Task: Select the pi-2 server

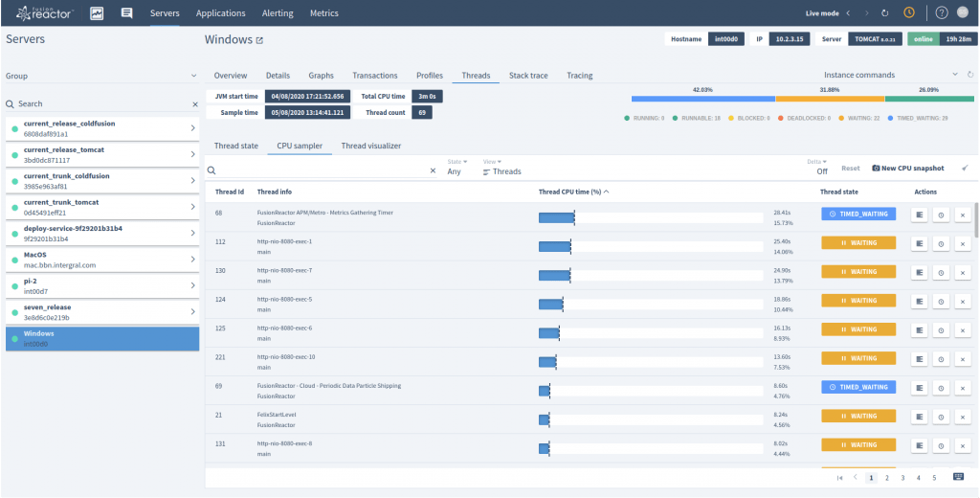Action: pyautogui.click(x=102, y=286)
